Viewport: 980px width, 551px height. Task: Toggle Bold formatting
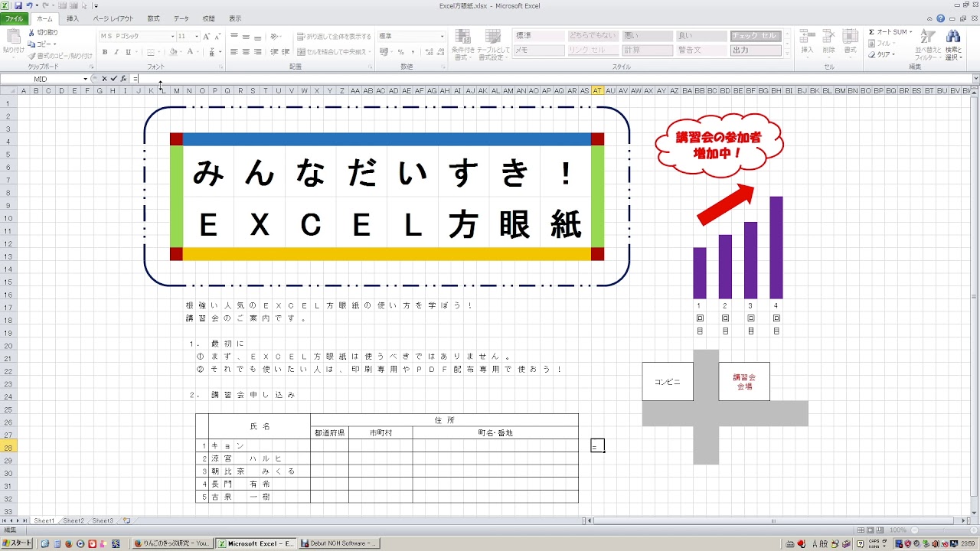pos(105,52)
